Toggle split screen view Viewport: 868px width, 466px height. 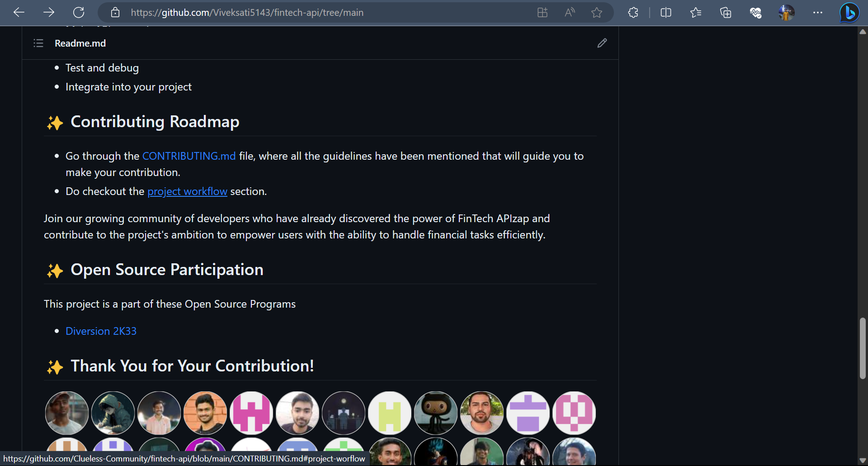665,12
